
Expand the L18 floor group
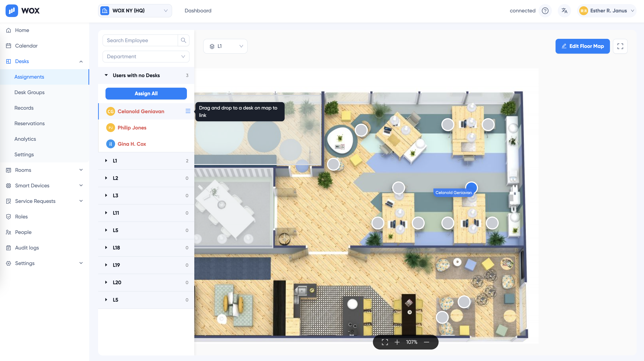point(146,248)
